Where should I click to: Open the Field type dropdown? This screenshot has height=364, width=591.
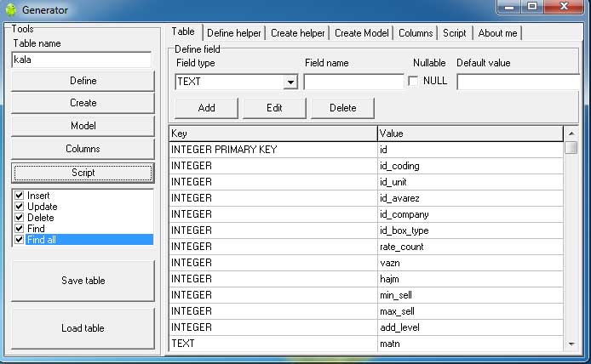tap(290, 82)
